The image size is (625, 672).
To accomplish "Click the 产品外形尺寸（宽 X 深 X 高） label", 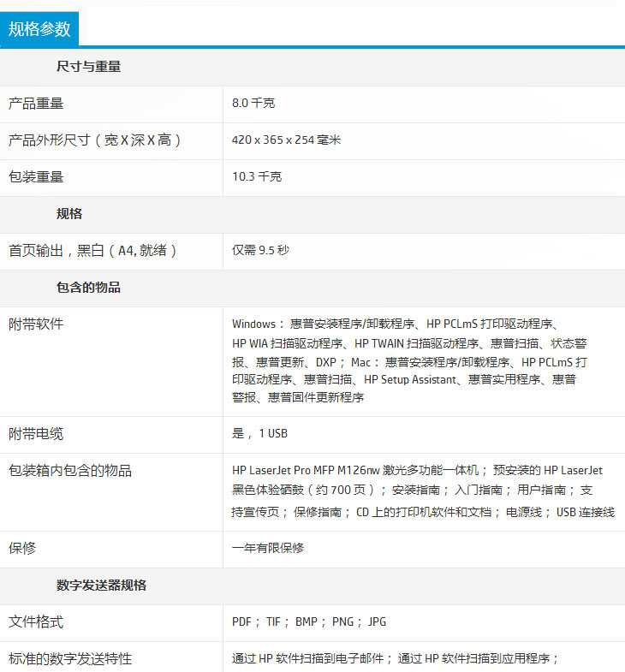I will click(x=95, y=140).
